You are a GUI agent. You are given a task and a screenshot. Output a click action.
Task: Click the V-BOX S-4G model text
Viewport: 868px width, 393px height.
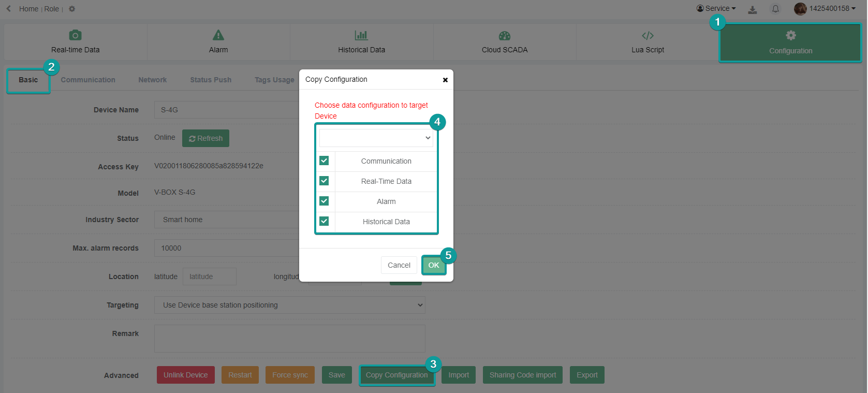coord(175,192)
